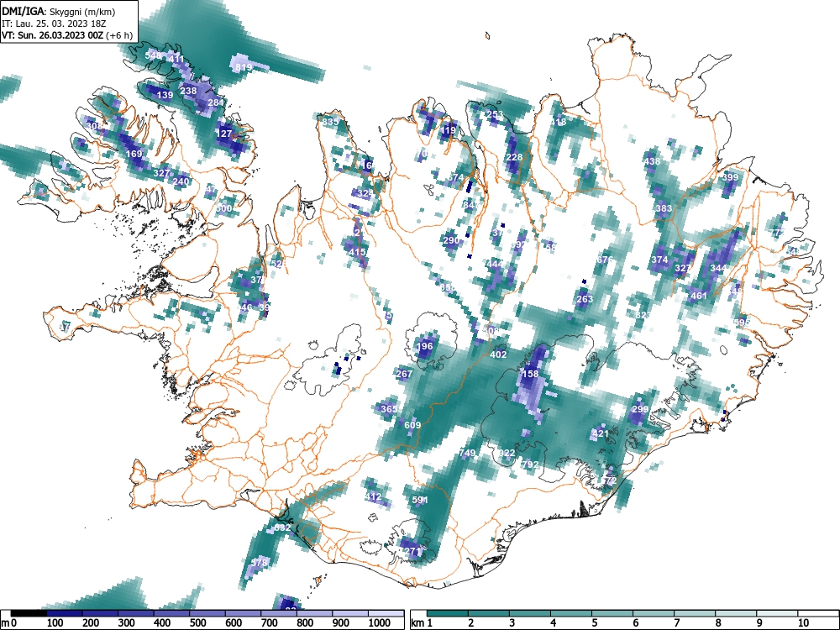
Task: Click the 383 visibility value
Action: 664,208
